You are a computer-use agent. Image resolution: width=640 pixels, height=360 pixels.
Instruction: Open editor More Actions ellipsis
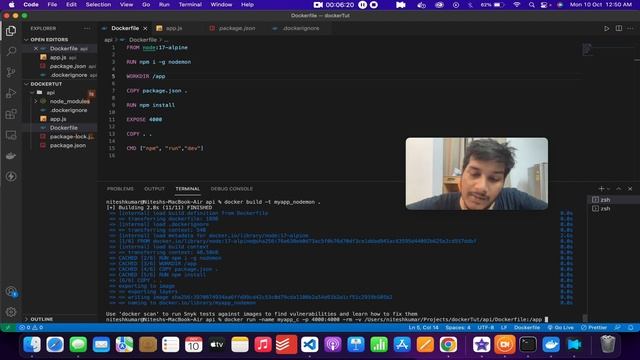630,28
